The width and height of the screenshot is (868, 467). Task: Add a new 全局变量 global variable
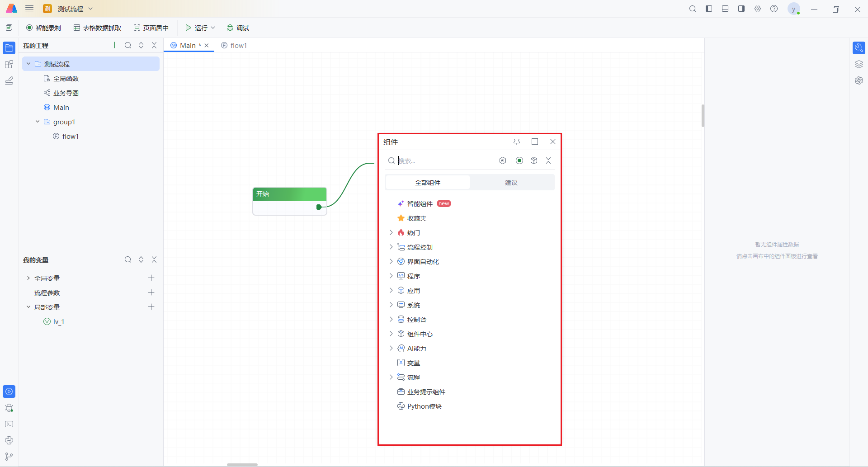pos(151,278)
